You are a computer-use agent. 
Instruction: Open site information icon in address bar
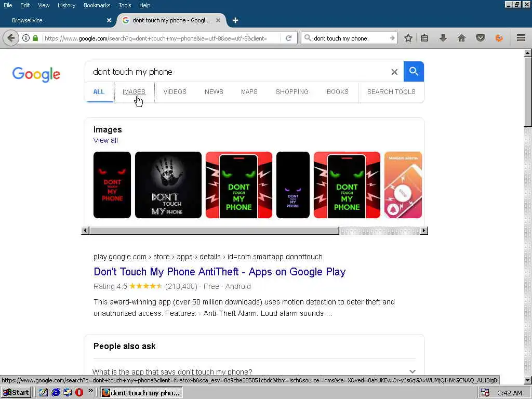click(26, 38)
